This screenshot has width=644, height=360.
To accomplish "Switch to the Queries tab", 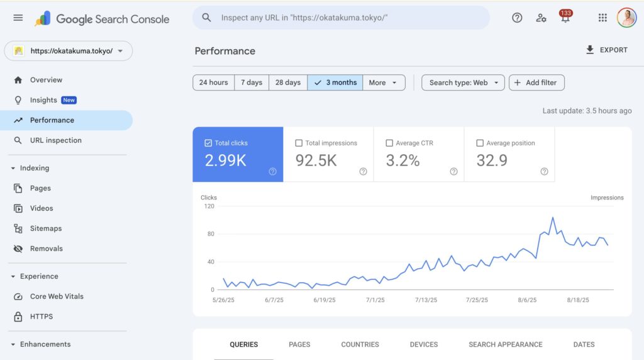I will pos(244,344).
